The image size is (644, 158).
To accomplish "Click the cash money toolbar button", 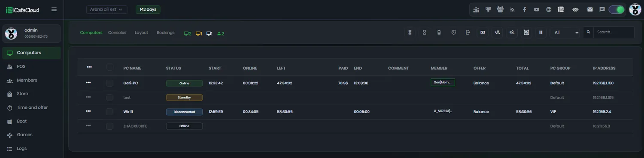I will point(483,32).
